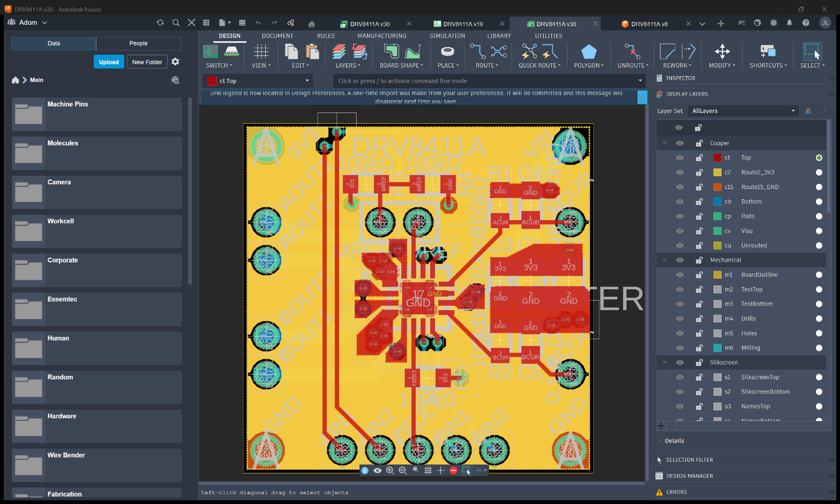Open the document tabs overflow chevron

coord(702,24)
